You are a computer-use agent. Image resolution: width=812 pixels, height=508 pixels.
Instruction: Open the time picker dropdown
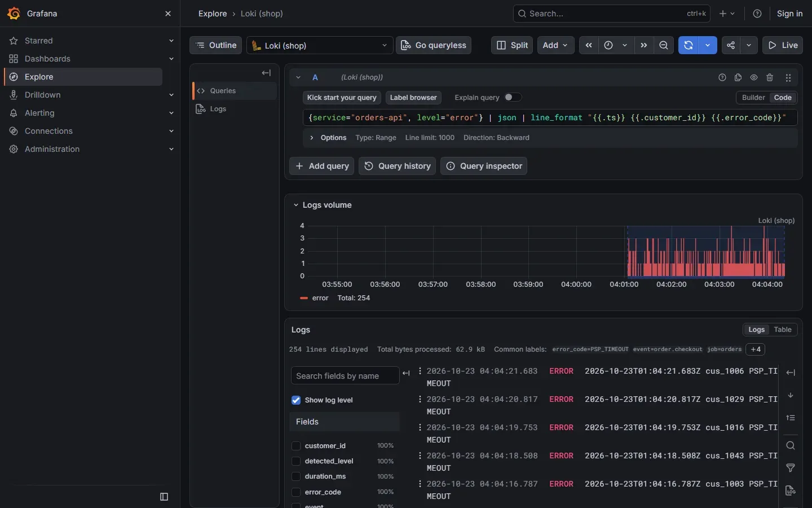pos(616,45)
